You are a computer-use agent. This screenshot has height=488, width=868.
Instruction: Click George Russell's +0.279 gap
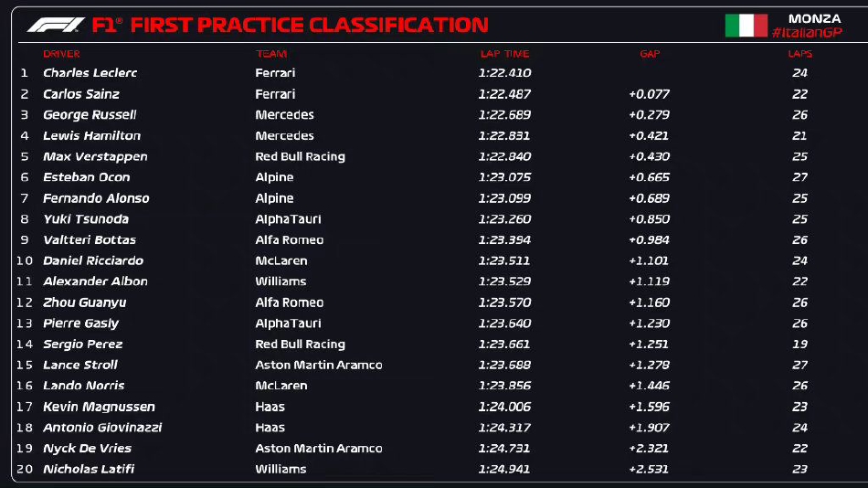(x=649, y=115)
